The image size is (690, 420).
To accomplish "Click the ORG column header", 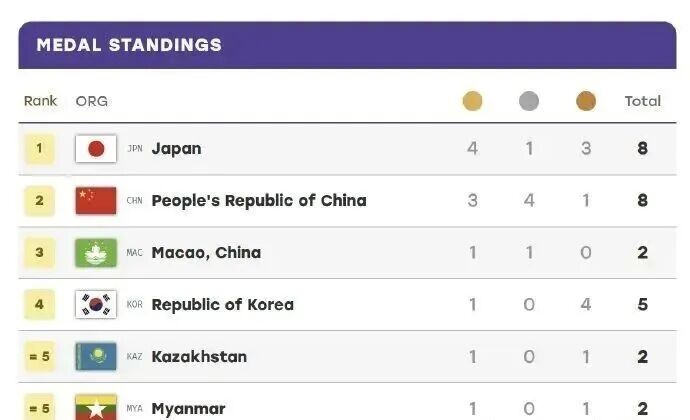I will [92, 101].
